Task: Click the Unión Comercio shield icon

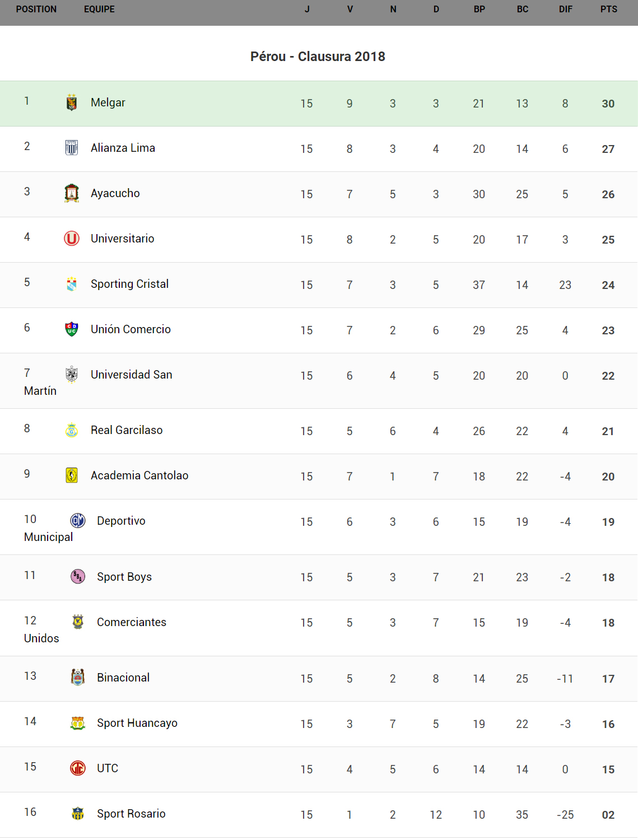Action: coord(72,329)
